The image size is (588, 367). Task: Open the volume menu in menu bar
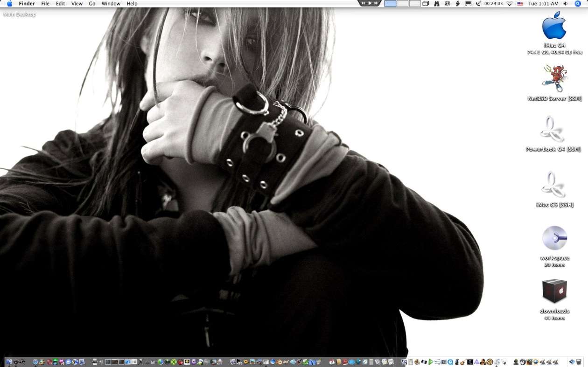566,3
